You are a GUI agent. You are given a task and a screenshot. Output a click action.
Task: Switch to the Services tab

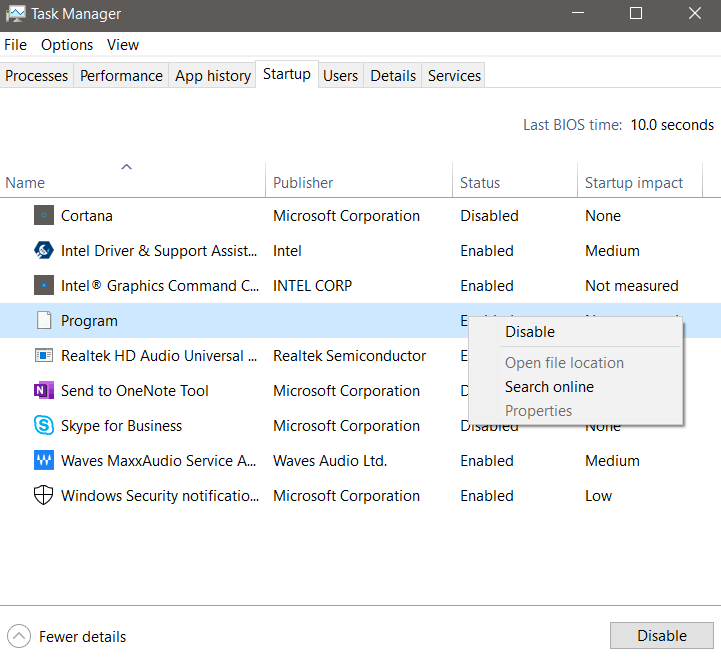[454, 75]
